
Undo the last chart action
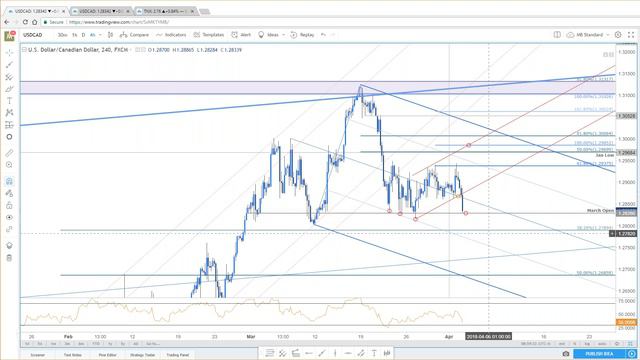point(323,35)
